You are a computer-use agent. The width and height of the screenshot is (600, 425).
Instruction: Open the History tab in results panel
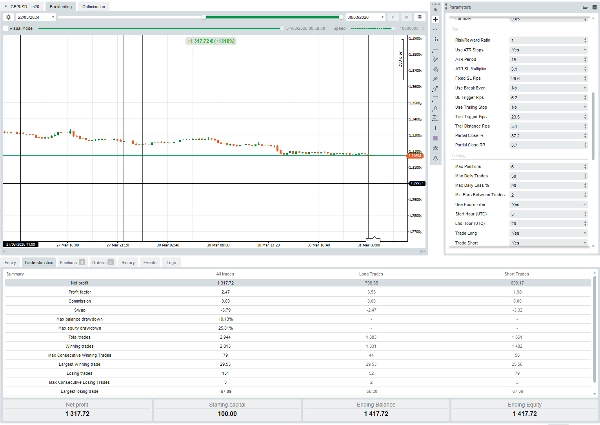point(128,262)
